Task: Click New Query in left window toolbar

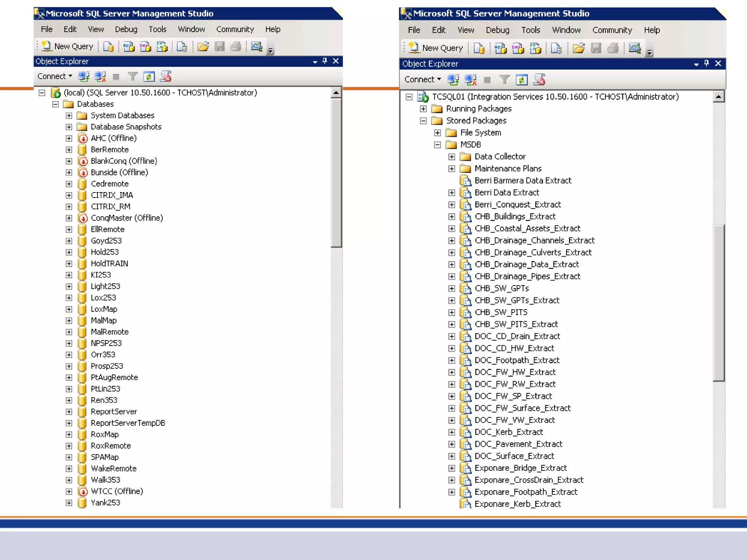Action: click(67, 46)
